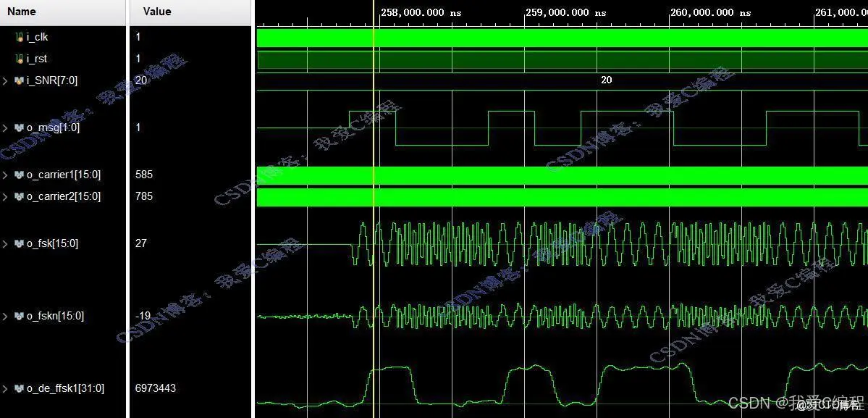Expand the o_de_ffsk1[31:0] bus
868x418 pixels.
(5, 388)
